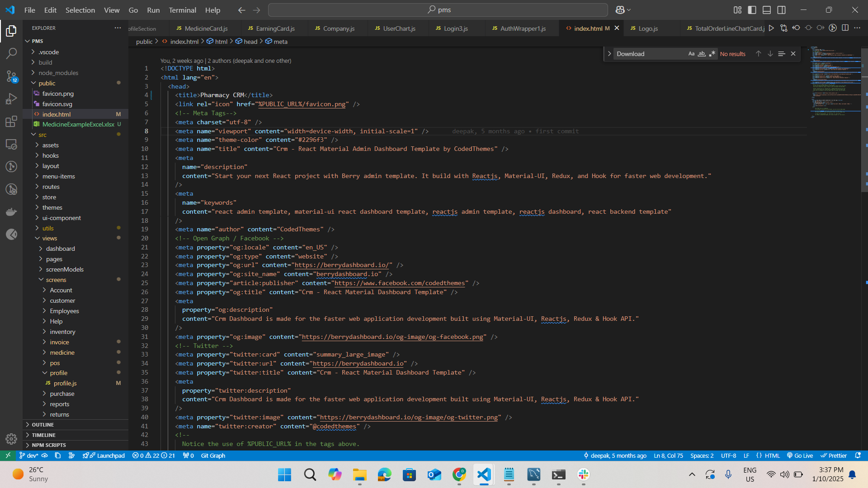
Task: Toggle Use Regular Expression in find
Action: coord(712,54)
